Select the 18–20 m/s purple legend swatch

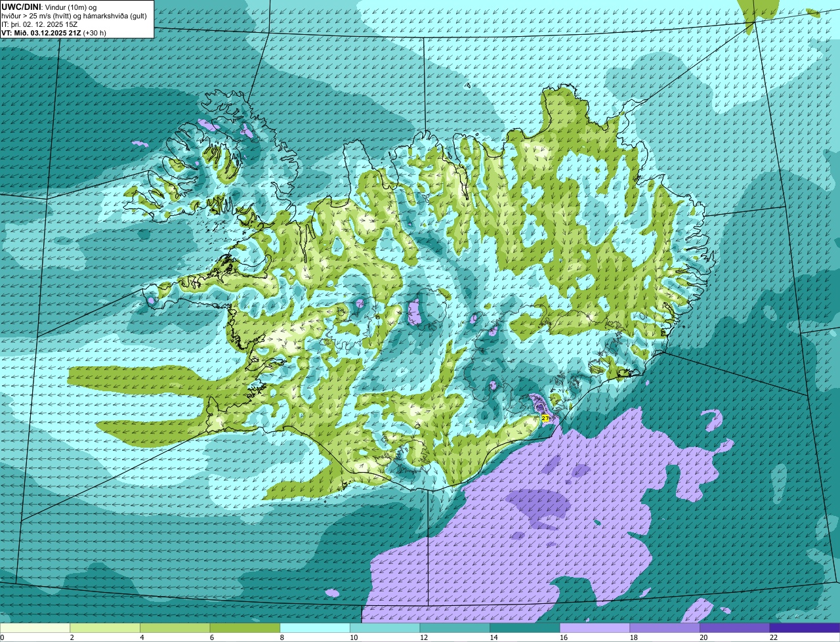tap(665, 628)
